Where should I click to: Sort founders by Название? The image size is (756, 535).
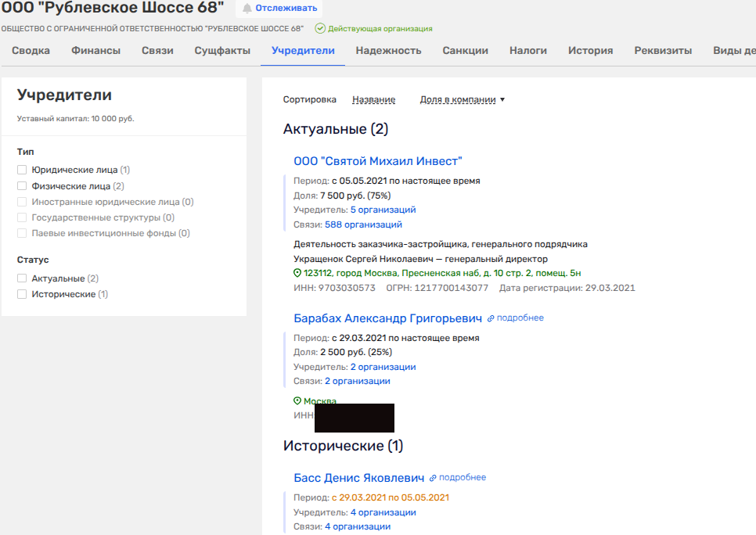pos(373,99)
